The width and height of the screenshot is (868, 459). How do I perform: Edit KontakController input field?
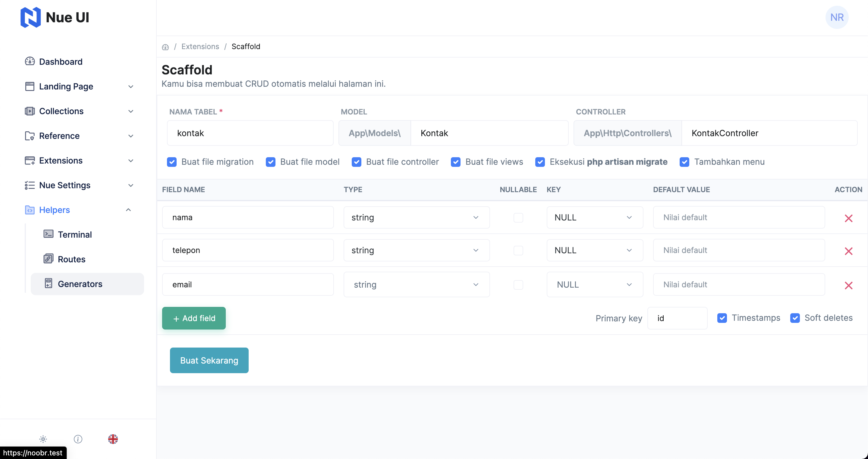(x=769, y=133)
